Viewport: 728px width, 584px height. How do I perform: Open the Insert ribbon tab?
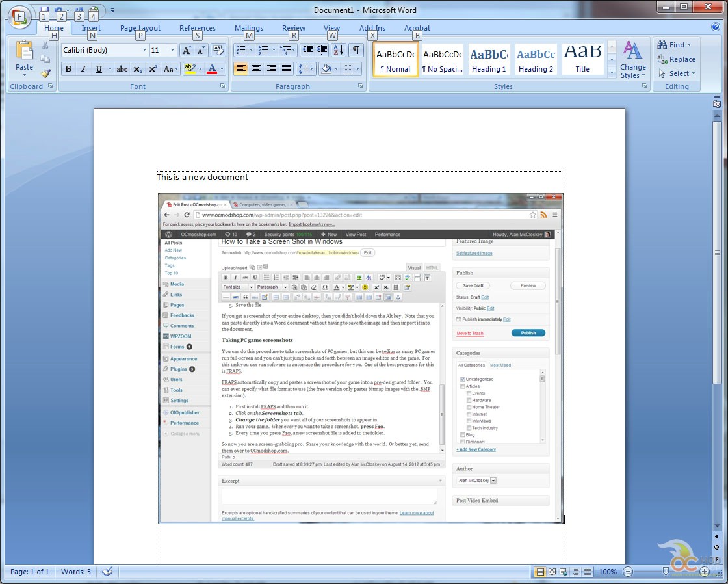click(x=91, y=28)
